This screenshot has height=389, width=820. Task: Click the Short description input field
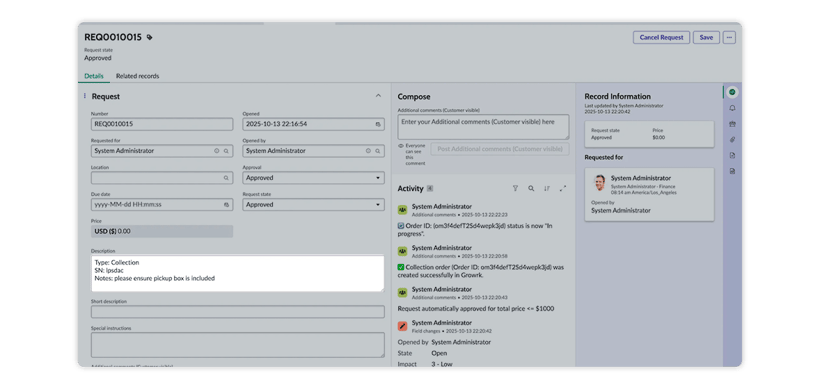pyautogui.click(x=237, y=312)
